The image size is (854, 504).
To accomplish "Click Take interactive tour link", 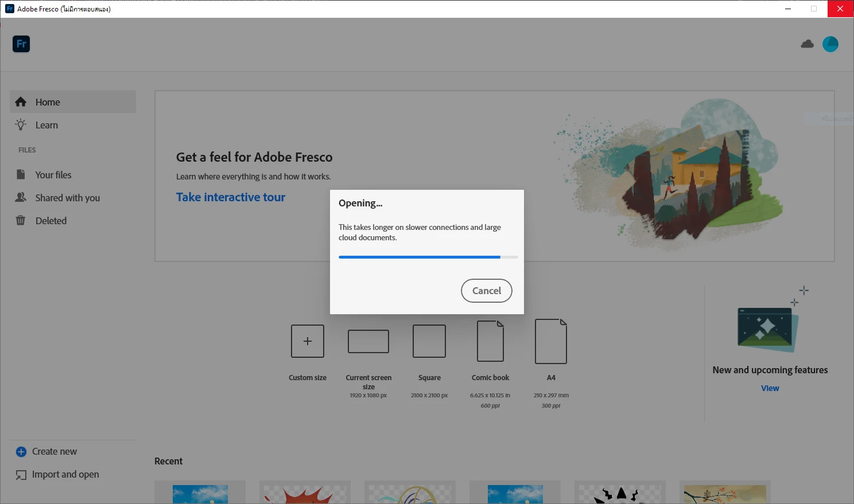I will pyautogui.click(x=231, y=197).
